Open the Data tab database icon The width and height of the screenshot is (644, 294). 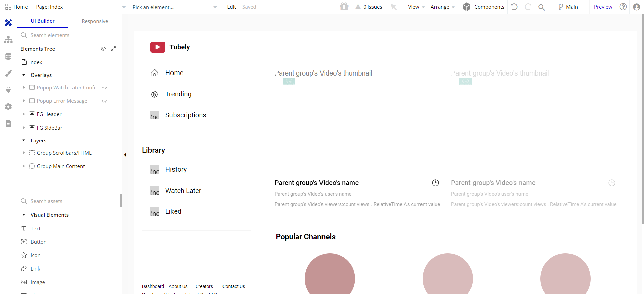pyautogui.click(x=8, y=56)
